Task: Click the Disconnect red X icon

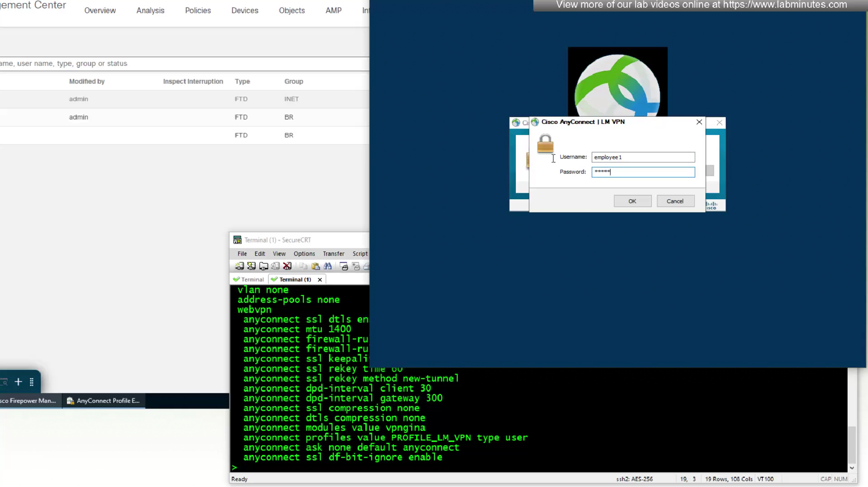Action: 287,266
